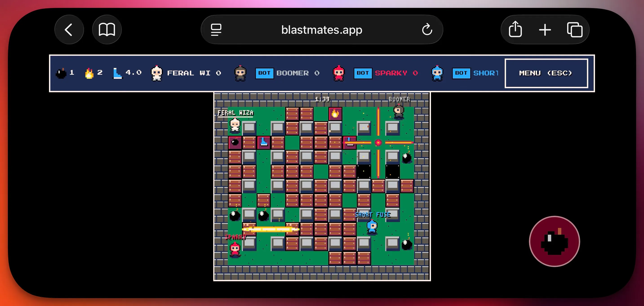Click the red Sparky avatar in HUD
The width and height of the screenshot is (644, 306).
tap(339, 73)
